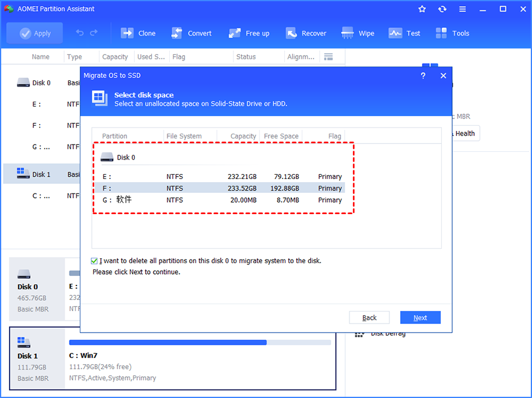Open the Clone tool
Viewport: 532px width, 398px height.
[x=138, y=33]
